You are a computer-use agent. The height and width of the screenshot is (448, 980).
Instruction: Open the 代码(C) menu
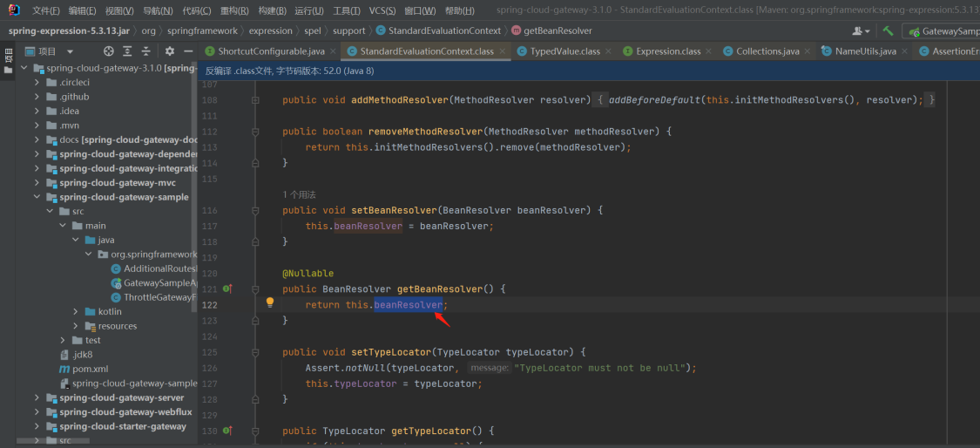196,10
